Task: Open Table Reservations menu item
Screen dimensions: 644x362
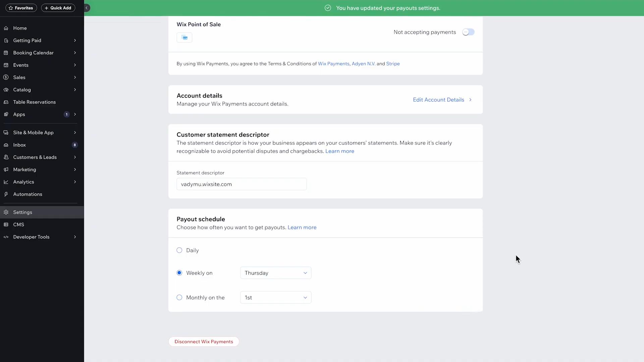Action: (x=42, y=102)
